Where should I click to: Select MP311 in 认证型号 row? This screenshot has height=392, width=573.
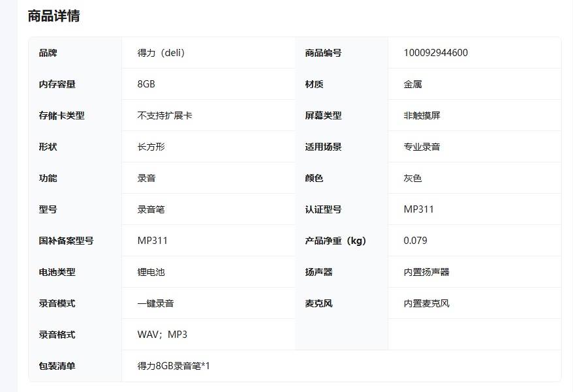pos(418,209)
